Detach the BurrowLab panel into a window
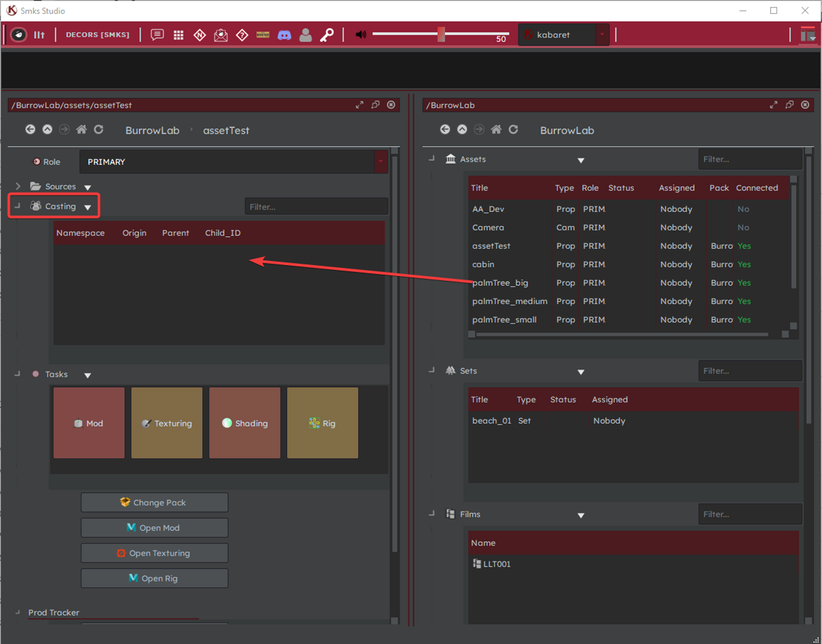 tap(789, 105)
